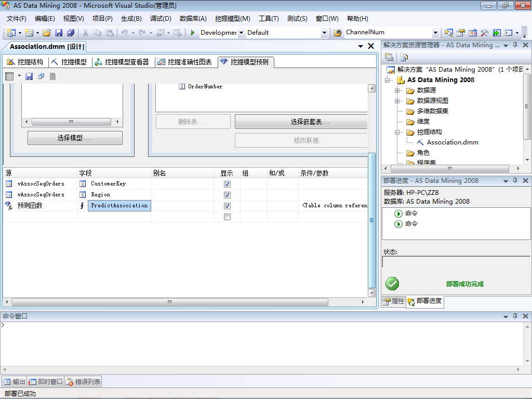This screenshot has height=399, width=532.
Task: Click the Solution Explorer horizontal scrollbar
Action: (x=450, y=168)
